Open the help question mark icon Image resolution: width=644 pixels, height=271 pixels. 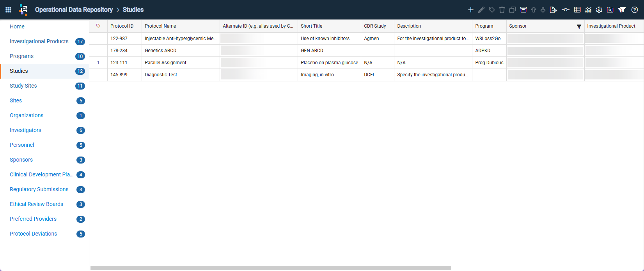coord(635,10)
